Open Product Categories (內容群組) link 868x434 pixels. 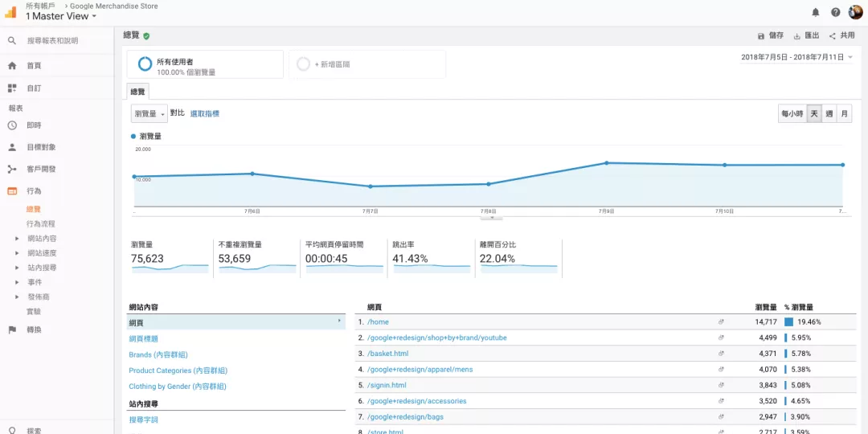click(x=178, y=371)
